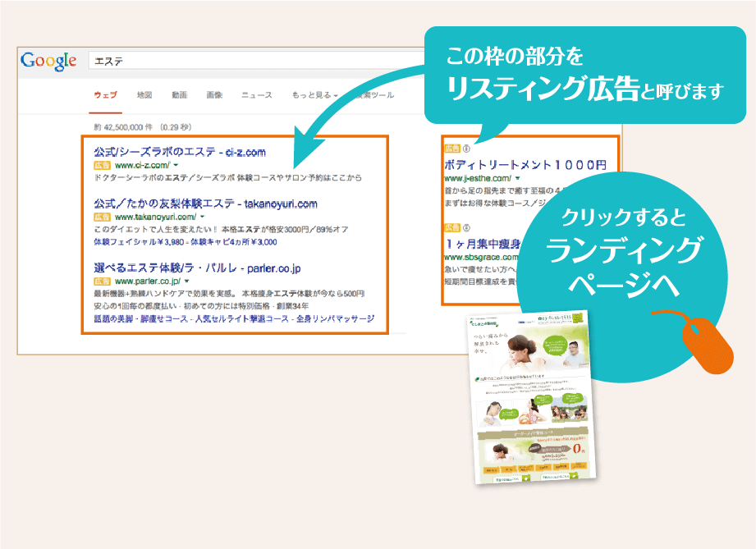Screen dimensions: 756x549
Task: Click the info icon beside ボディトリートメント ad label
Action: (466, 149)
